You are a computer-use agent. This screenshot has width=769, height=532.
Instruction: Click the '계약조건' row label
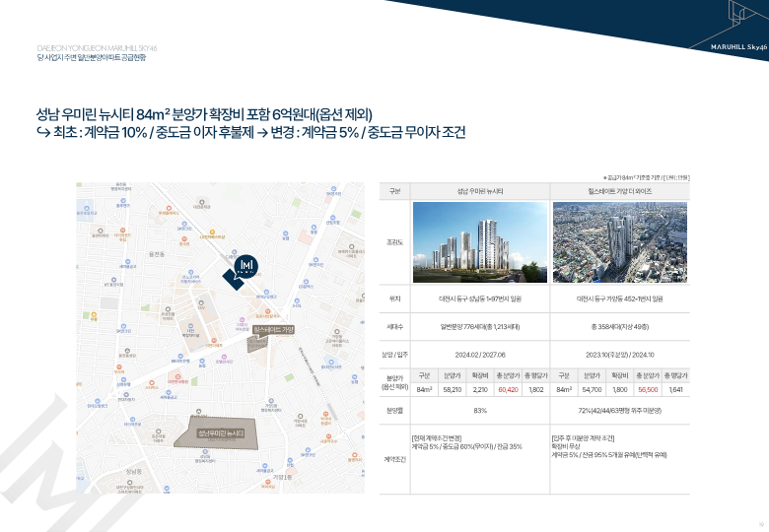(x=394, y=459)
